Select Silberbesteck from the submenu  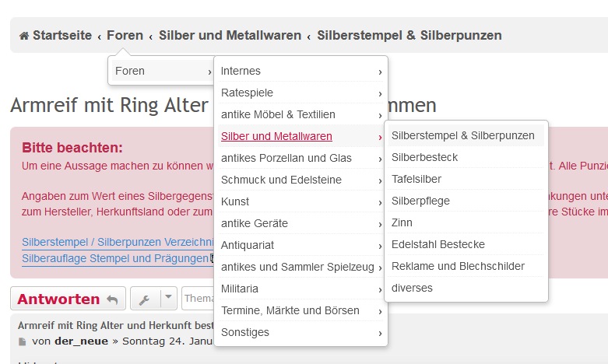pos(424,157)
